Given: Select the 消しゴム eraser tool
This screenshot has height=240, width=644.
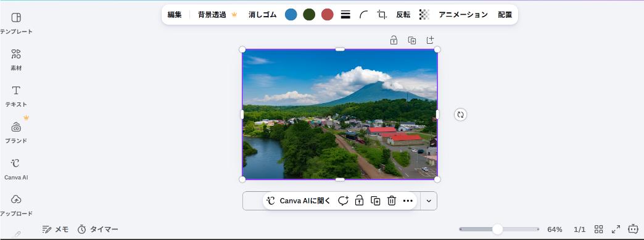Looking at the screenshot, I should click(x=262, y=15).
